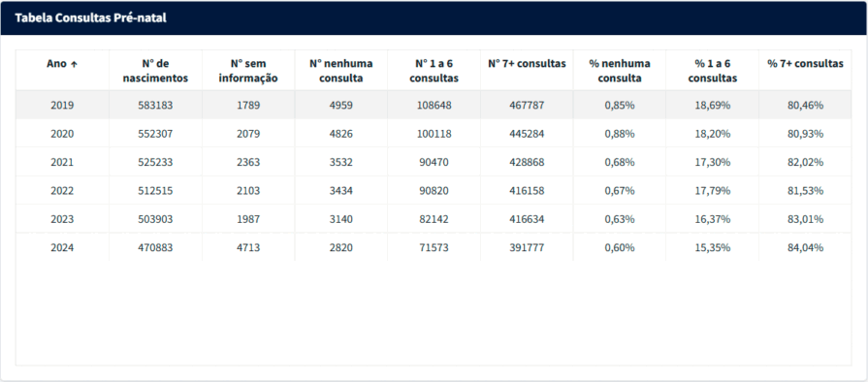Click the 84,04% cell for 2024
This screenshot has height=382, width=868.
(806, 247)
